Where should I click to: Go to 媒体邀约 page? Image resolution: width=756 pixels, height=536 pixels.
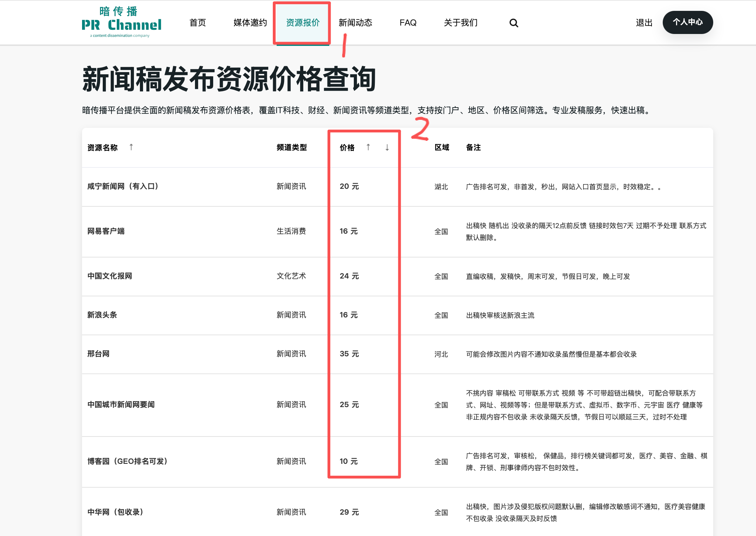coord(250,23)
